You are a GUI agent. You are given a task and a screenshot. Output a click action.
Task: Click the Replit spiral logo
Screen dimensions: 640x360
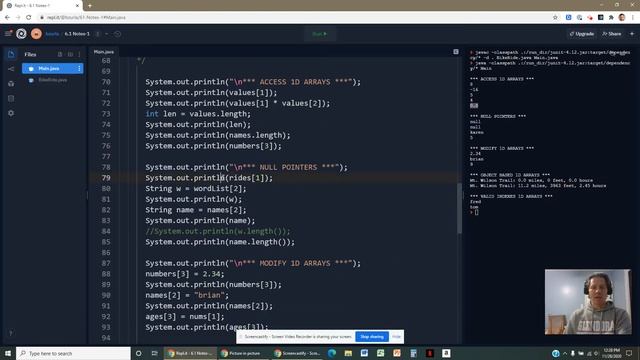pos(21,34)
